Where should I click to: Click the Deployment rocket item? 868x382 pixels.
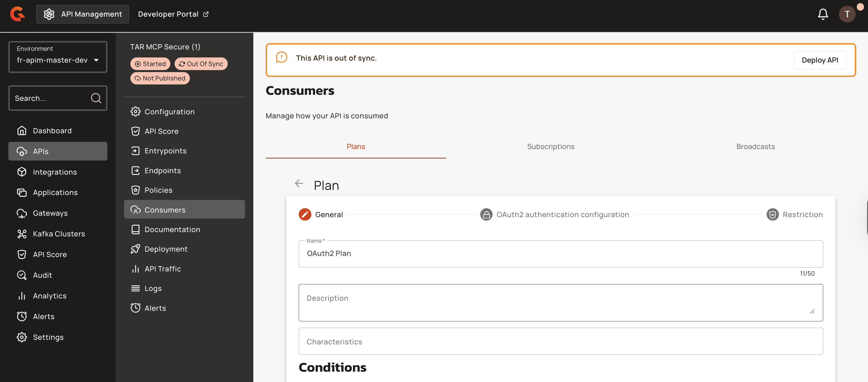[165, 249]
